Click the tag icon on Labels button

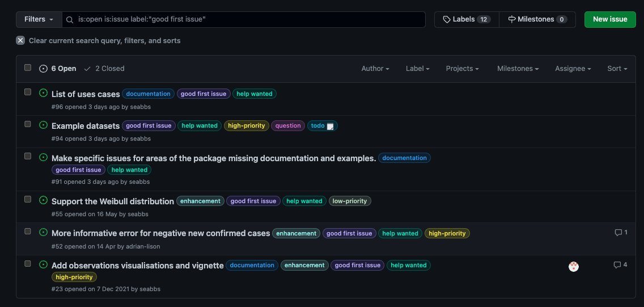[447, 19]
